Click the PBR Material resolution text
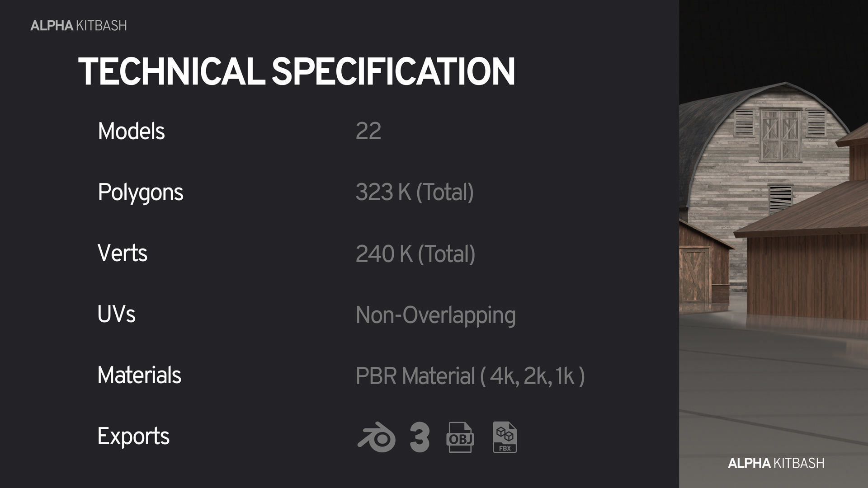Image resolution: width=868 pixels, height=488 pixels. click(x=470, y=376)
